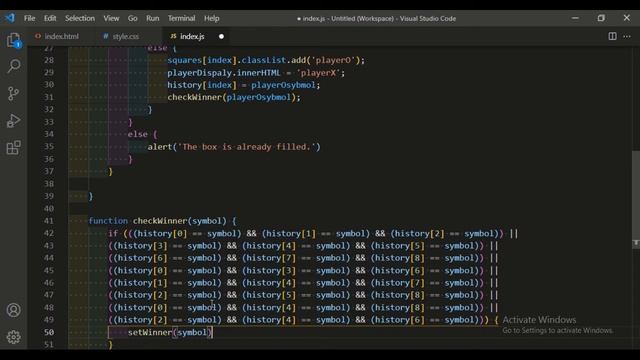Click history[index] on line 30
640x360 pixels.
tap(202, 85)
